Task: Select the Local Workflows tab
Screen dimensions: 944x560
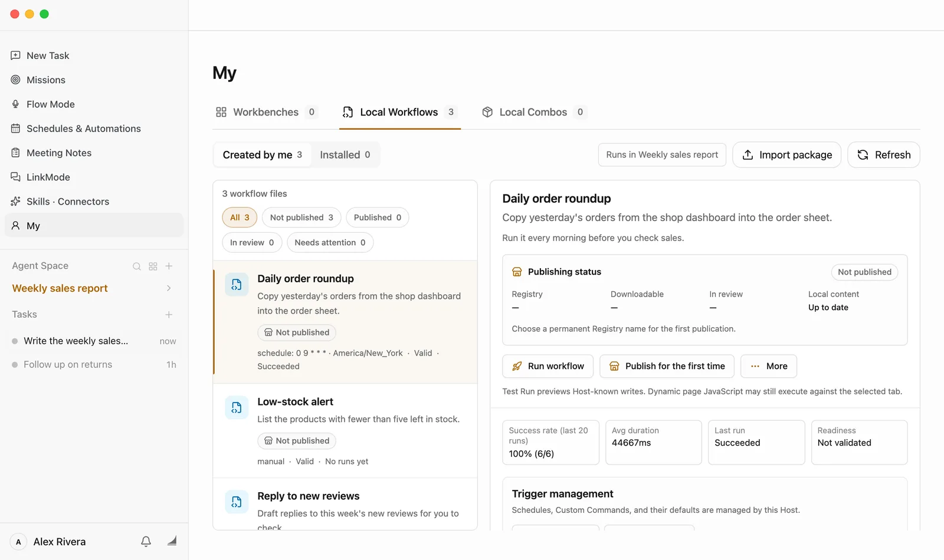Action: (400, 112)
